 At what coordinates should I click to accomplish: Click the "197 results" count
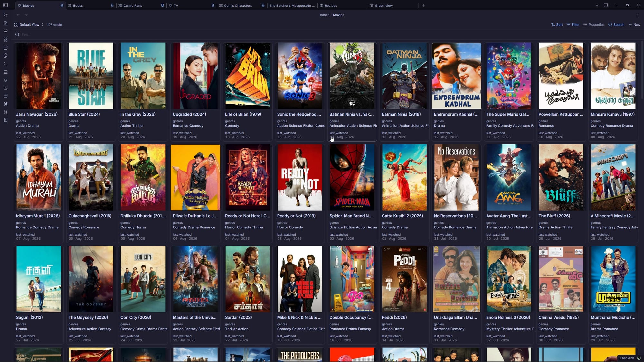(x=55, y=25)
